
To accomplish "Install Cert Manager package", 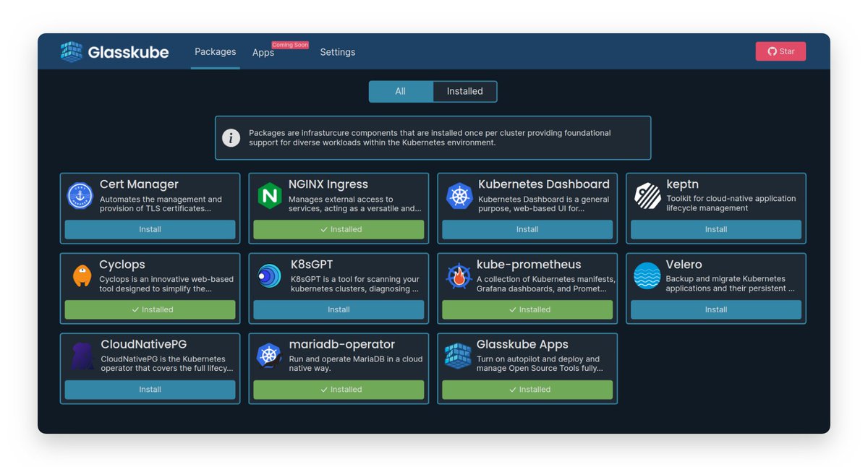I will (150, 229).
